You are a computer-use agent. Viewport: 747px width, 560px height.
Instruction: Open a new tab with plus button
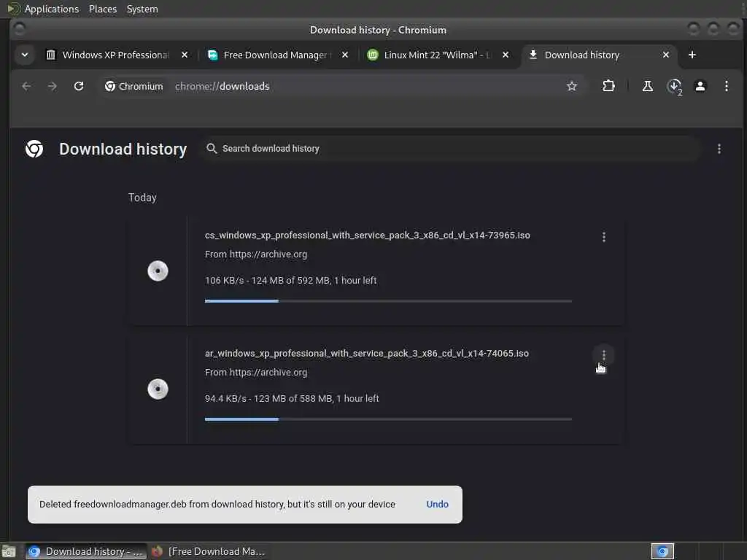click(x=692, y=55)
